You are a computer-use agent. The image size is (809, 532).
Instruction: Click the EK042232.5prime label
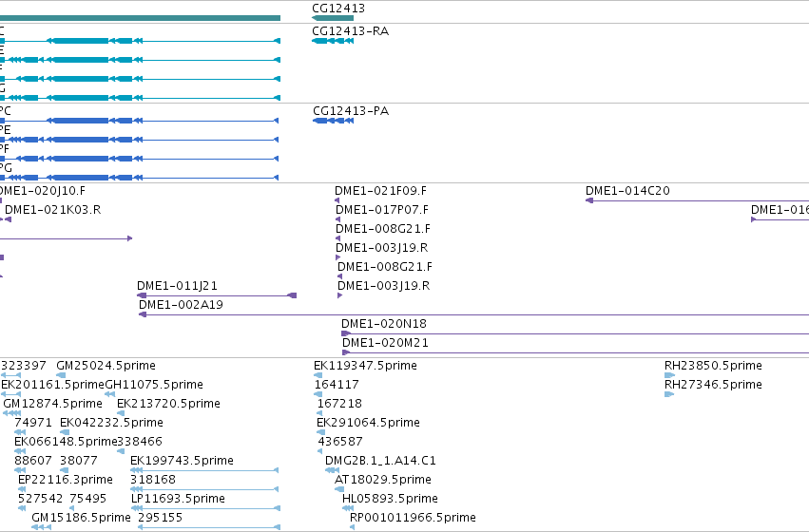click(x=111, y=423)
